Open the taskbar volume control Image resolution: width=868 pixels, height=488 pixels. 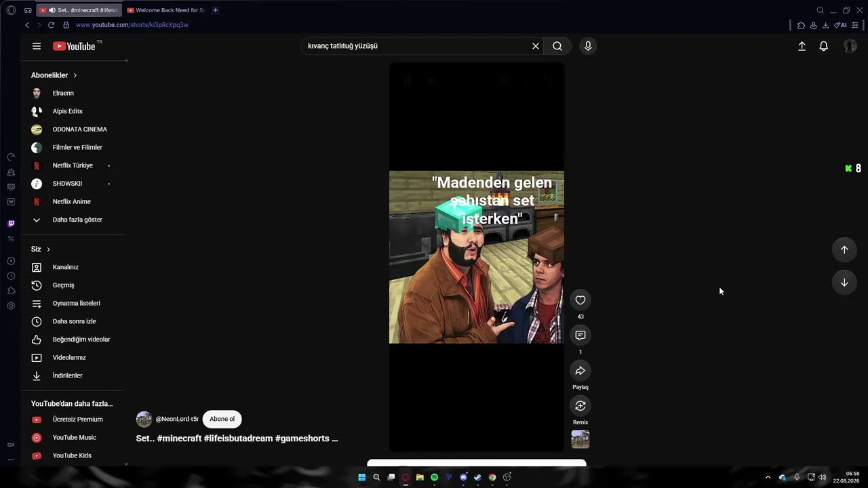823,477
